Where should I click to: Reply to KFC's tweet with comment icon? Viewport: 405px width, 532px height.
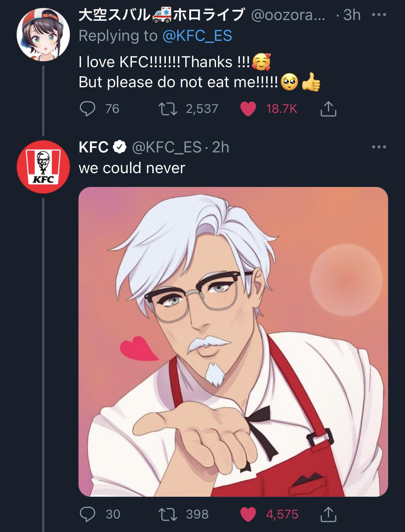click(x=88, y=514)
